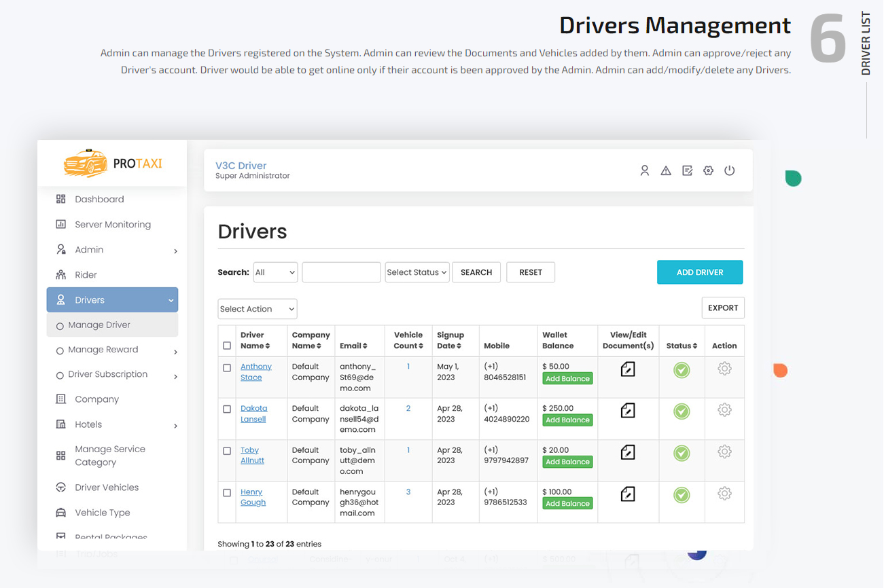884x588 pixels.
Task: Expand the Admin sidebar submenu
Action: tap(175, 251)
